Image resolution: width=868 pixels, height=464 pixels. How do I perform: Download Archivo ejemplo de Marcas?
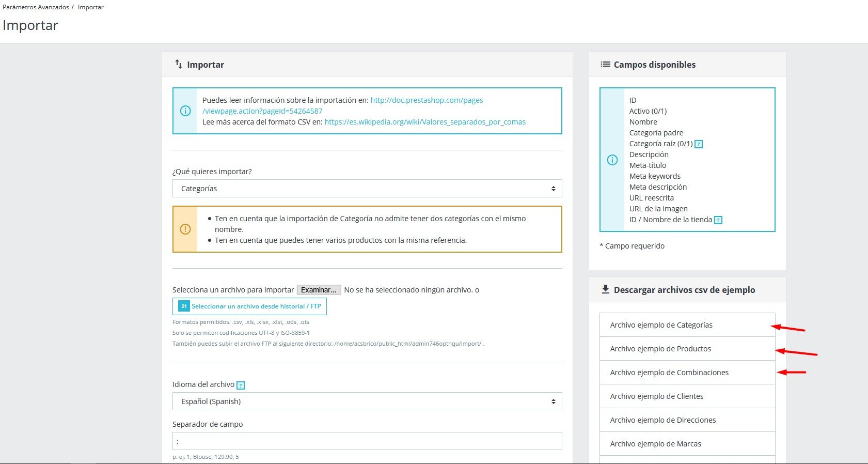tap(687, 444)
